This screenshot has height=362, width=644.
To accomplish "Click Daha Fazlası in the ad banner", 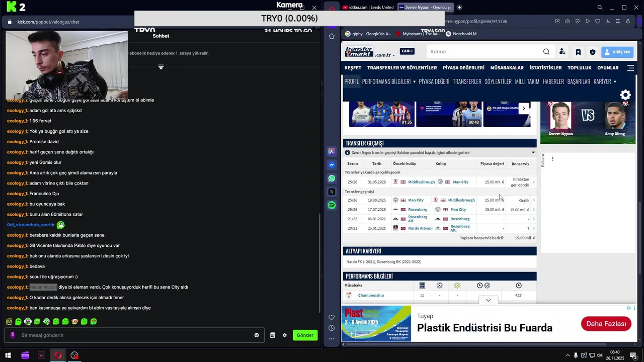I will (x=606, y=324).
